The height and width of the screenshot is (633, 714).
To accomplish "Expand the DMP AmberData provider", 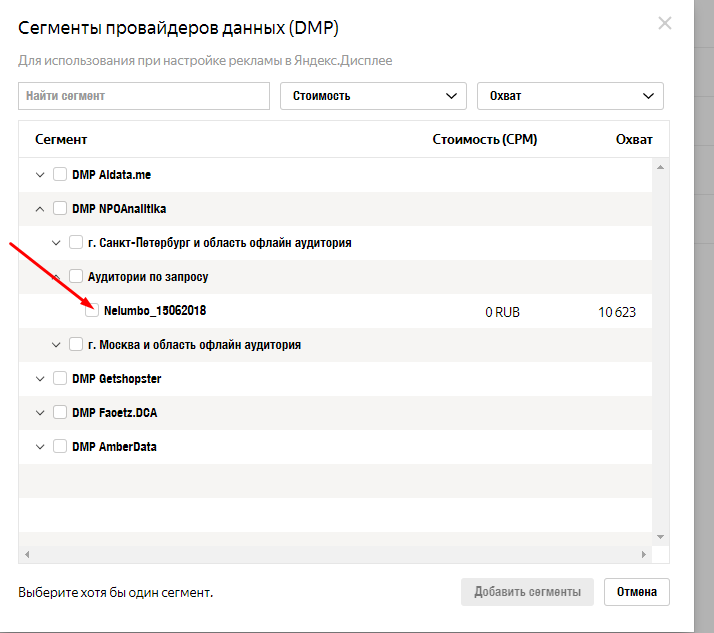I will (x=40, y=447).
